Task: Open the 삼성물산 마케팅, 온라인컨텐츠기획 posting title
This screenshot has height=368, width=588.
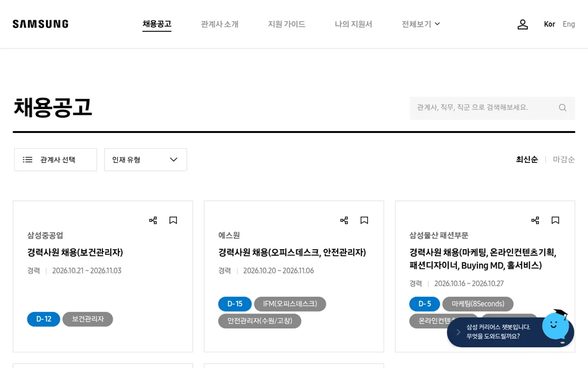Action: pyautogui.click(x=483, y=259)
